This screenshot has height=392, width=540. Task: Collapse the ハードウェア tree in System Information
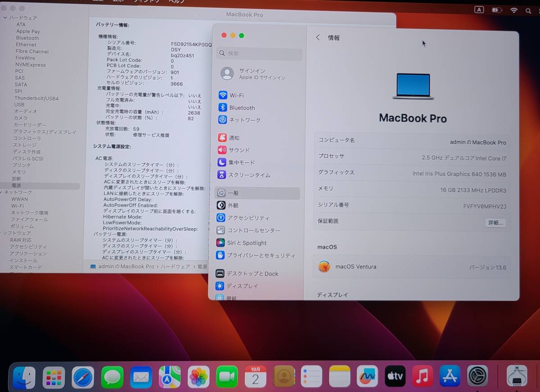pos(5,18)
